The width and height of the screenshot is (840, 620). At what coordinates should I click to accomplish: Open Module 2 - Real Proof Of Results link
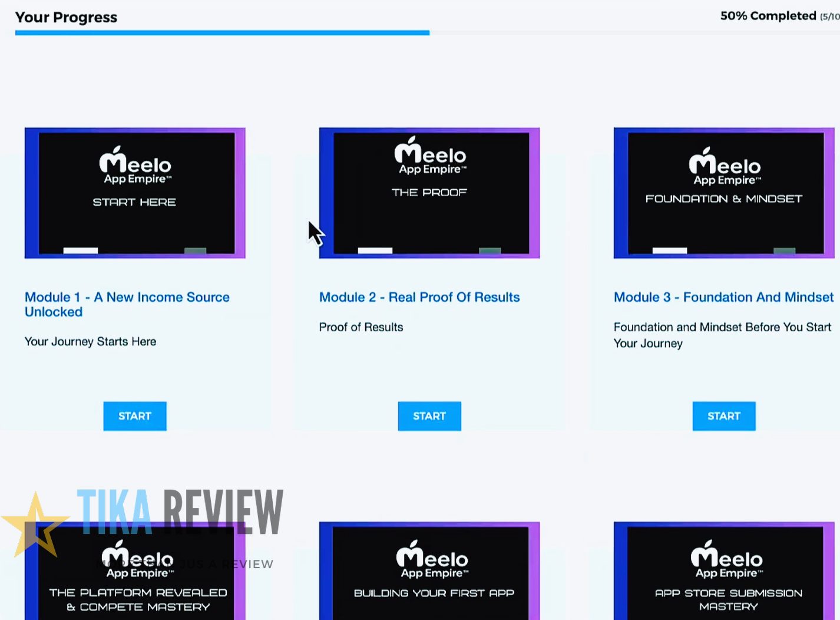tap(419, 297)
